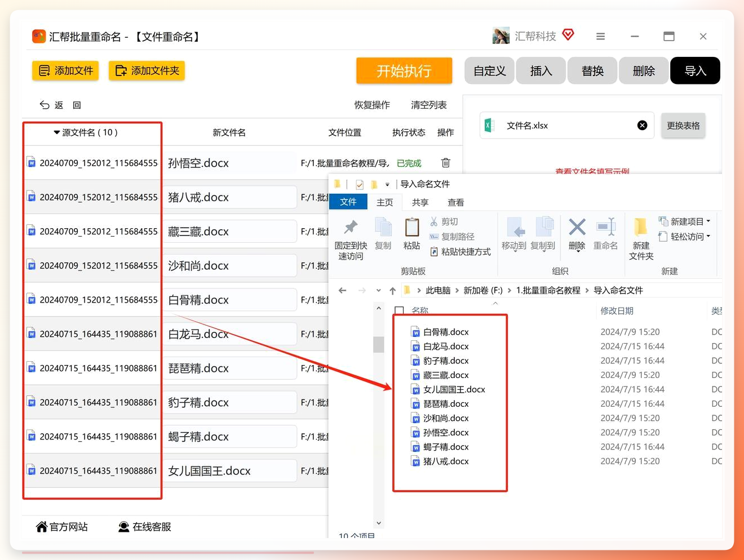
Task: Click the 粘贴 clipboard icon in Explorer ribbon
Action: tap(411, 227)
